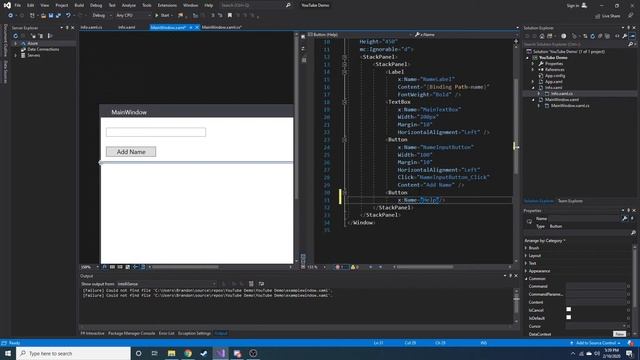The image size is (640, 360).
Task: Switch to the MainWindow.xaml.cs tab
Action: point(222,27)
